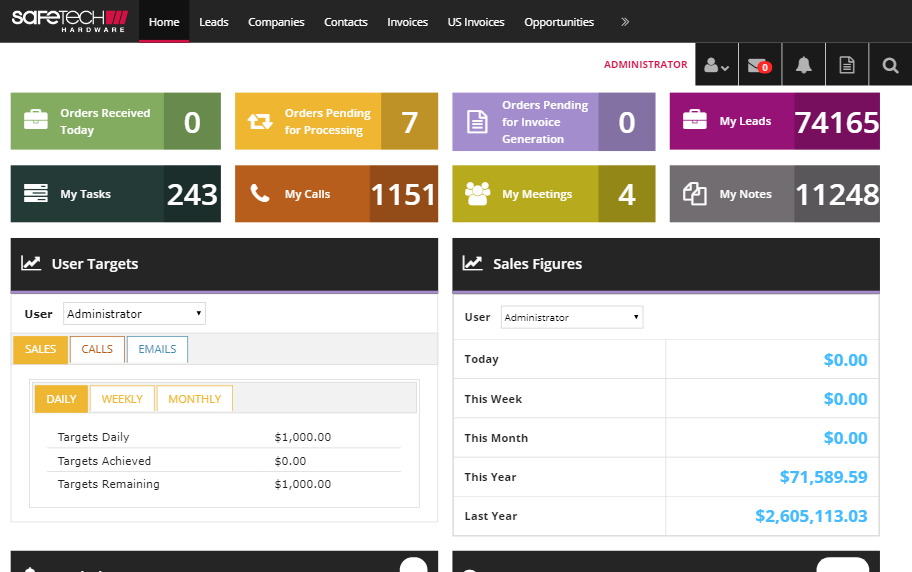Viewport: 912px width, 572px height.
Task: Expand more navigation items with double chevron
Action: point(625,22)
